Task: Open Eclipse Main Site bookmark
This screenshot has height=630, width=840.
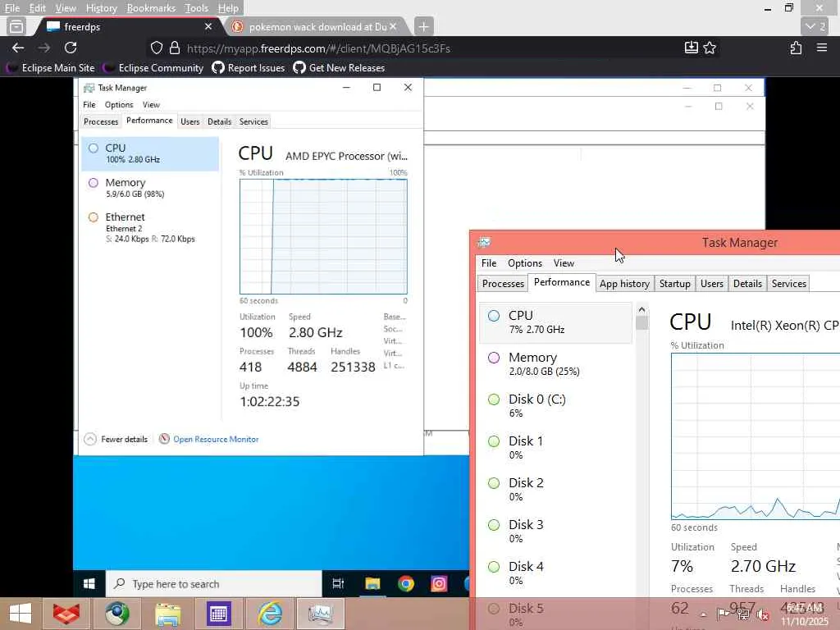Action: (x=50, y=68)
